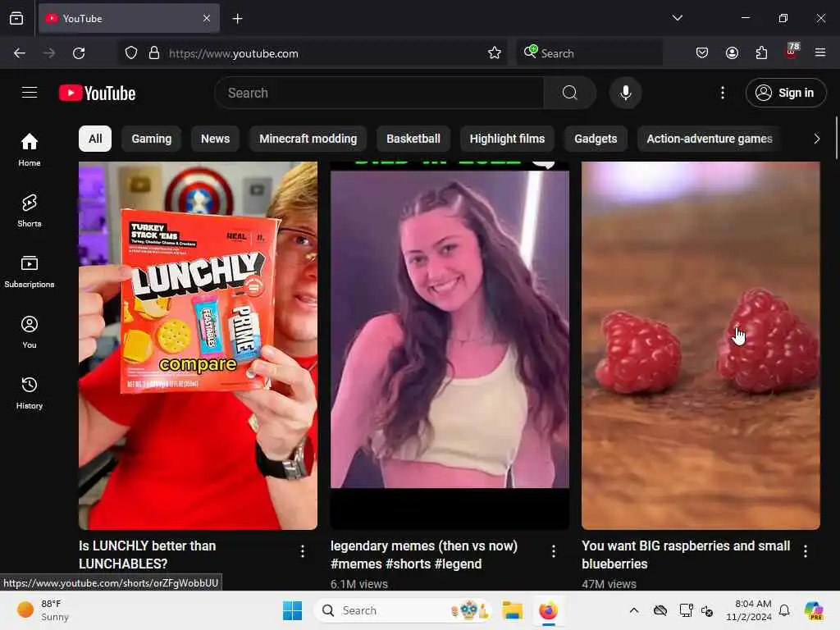Open clock showing 8:04 AM
This screenshot has width=840, height=630.
click(x=749, y=610)
